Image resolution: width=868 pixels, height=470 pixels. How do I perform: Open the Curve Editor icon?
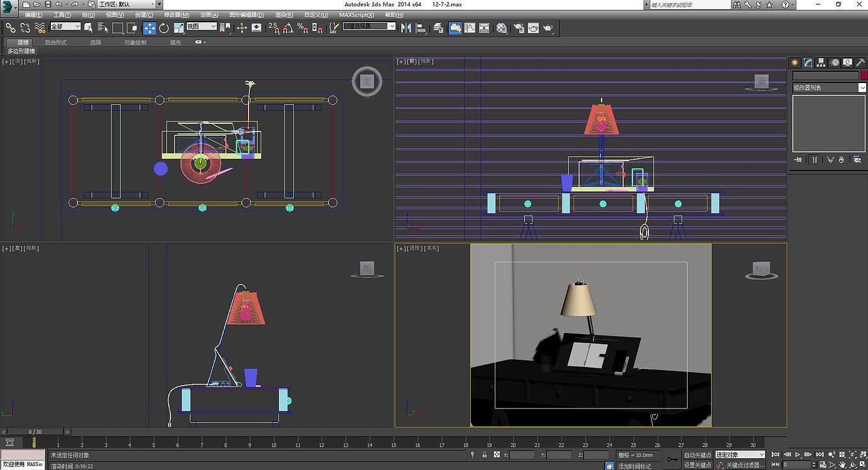(x=470, y=28)
